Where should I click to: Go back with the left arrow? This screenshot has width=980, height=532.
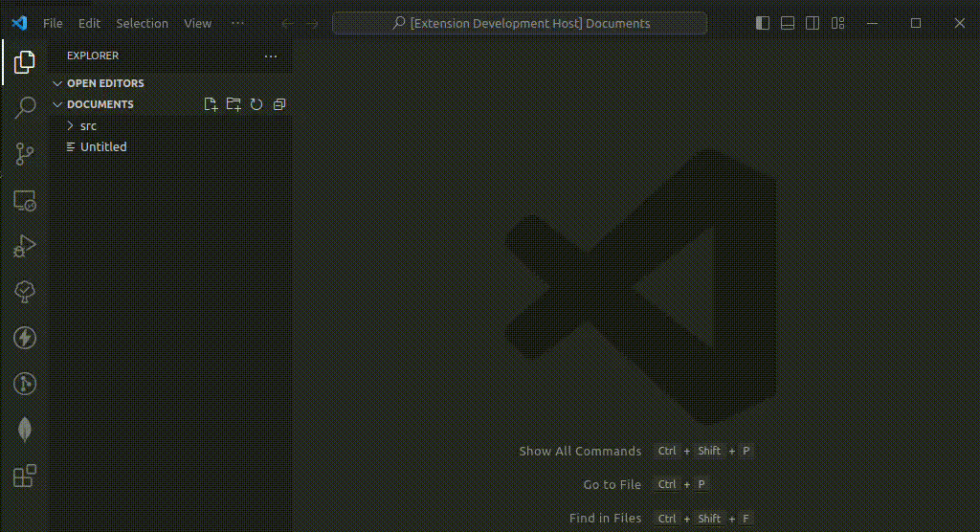click(287, 24)
